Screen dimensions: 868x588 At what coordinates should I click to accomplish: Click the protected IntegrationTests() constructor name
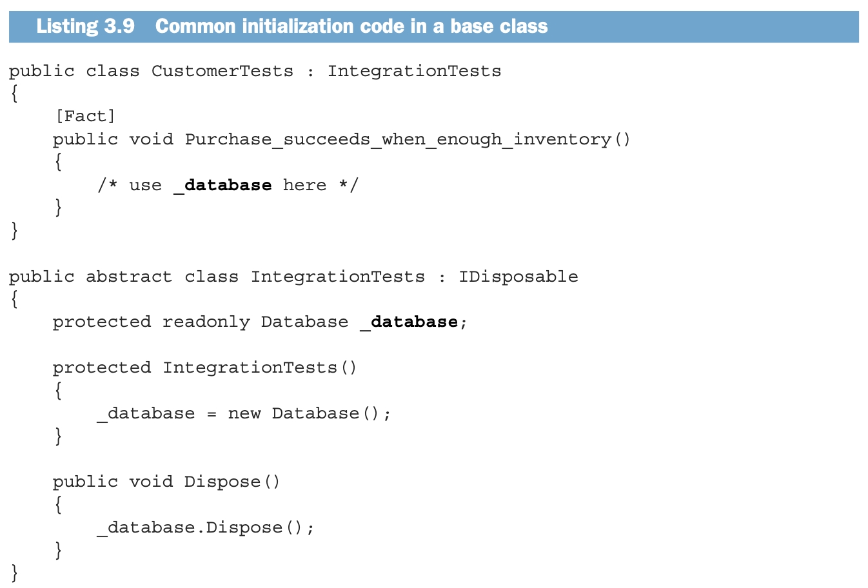(250, 367)
